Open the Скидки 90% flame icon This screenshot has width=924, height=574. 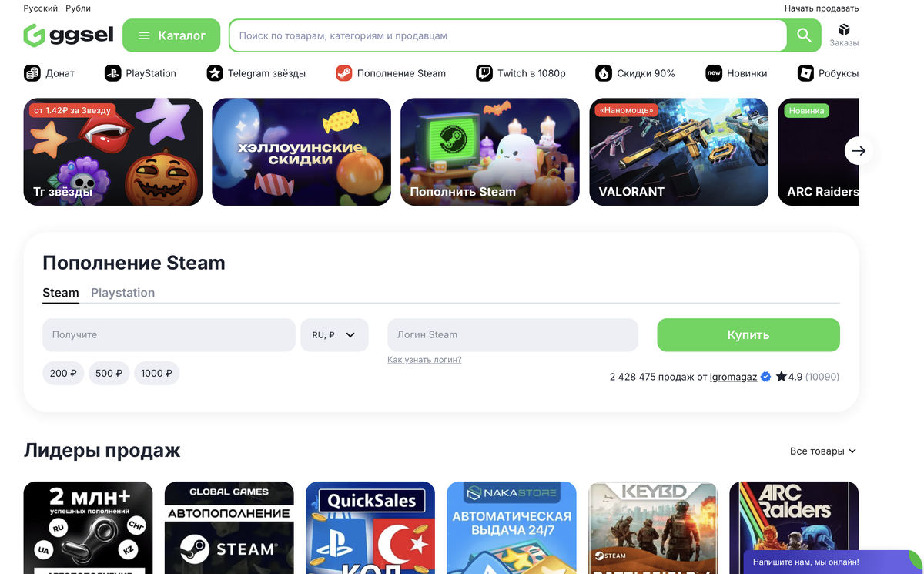tap(604, 73)
